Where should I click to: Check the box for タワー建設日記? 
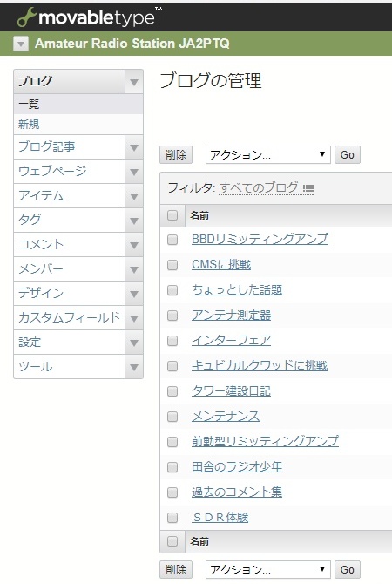tap(172, 391)
